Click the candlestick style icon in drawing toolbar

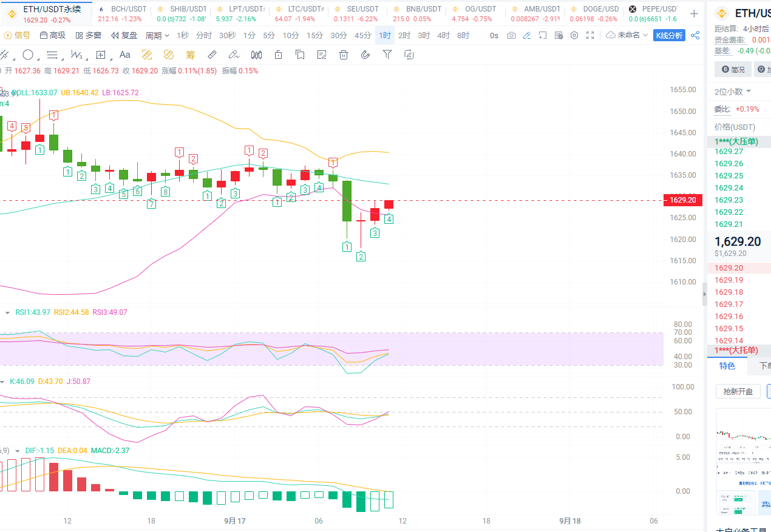point(256,55)
